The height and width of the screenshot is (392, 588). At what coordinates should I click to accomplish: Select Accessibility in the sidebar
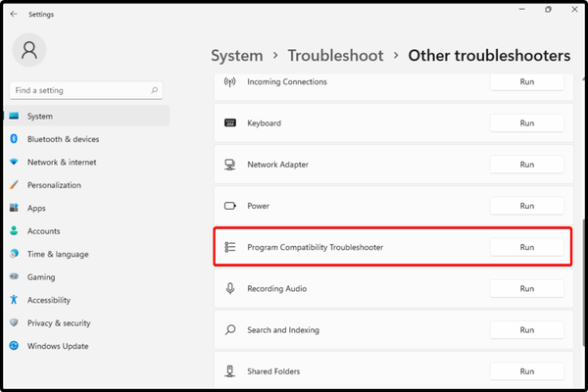(48, 300)
